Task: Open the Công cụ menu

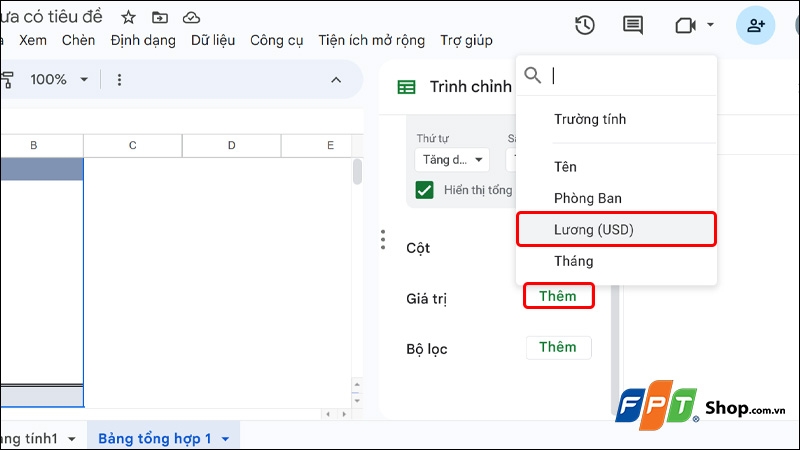Action: [x=277, y=40]
